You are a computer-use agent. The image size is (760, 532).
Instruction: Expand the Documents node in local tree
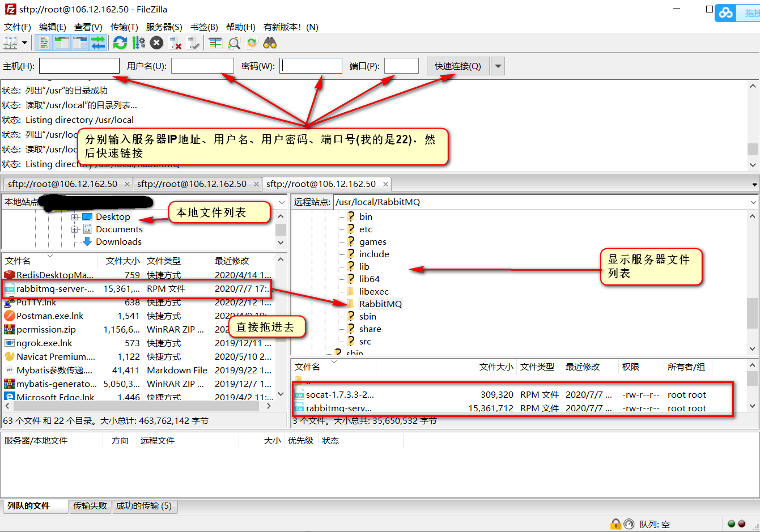tap(74, 229)
